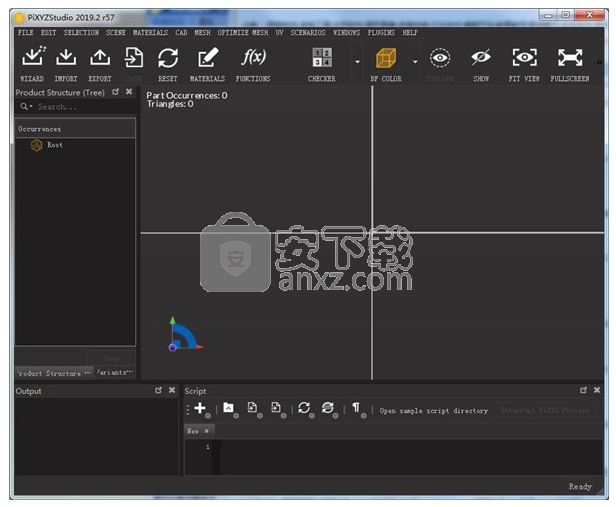Click the Occurrences column header
This screenshot has width=616, height=507.
[x=75, y=129]
